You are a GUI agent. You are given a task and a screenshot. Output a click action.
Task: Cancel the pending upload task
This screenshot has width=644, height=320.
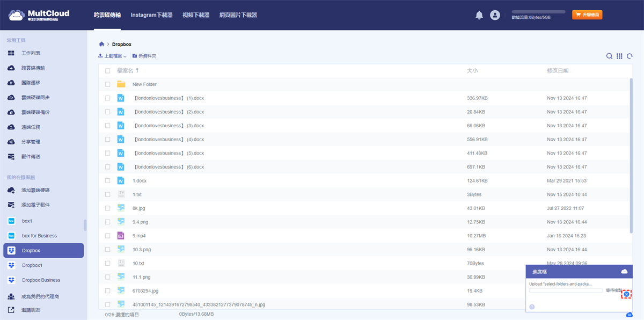pyautogui.click(x=626, y=294)
